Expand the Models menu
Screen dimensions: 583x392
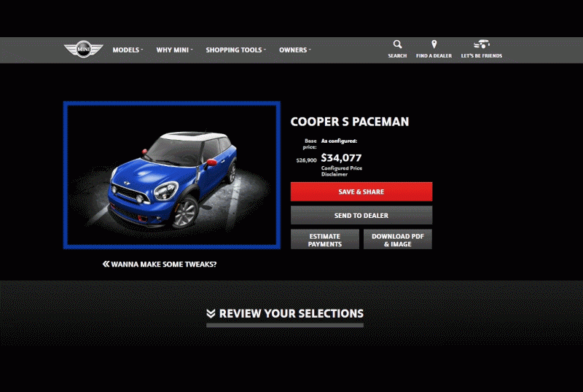(x=128, y=50)
